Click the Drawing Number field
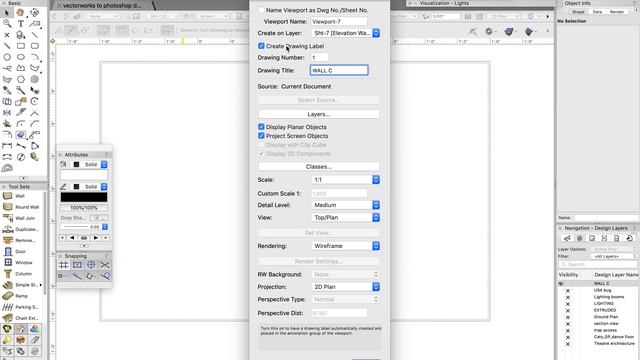 (x=320, y=58)
